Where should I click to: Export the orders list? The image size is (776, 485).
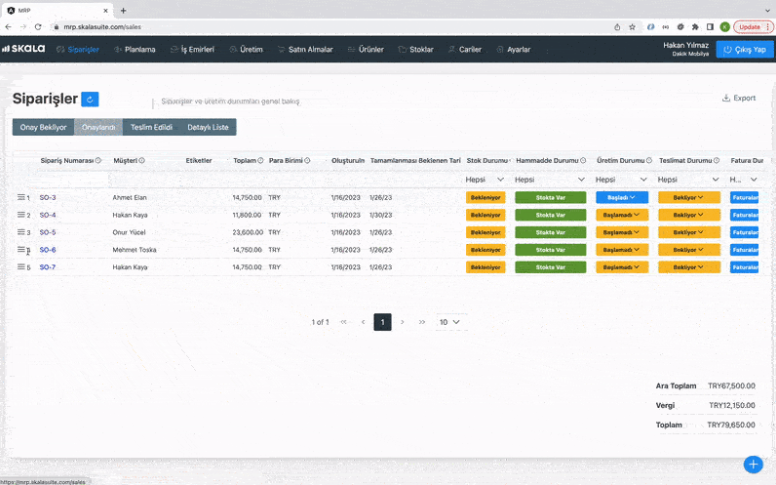738,98
